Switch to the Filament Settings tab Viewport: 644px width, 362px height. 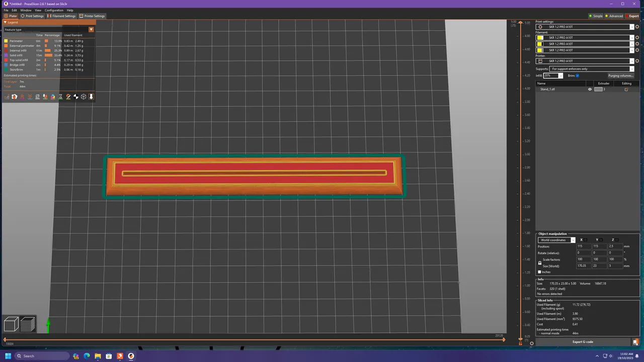pyautogui.click(x=61, y=16)
